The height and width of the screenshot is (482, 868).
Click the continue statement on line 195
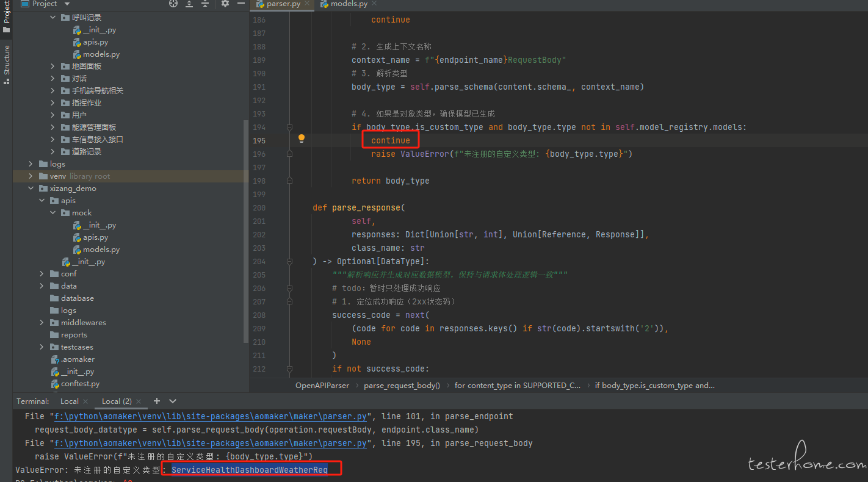pos(391,141)
